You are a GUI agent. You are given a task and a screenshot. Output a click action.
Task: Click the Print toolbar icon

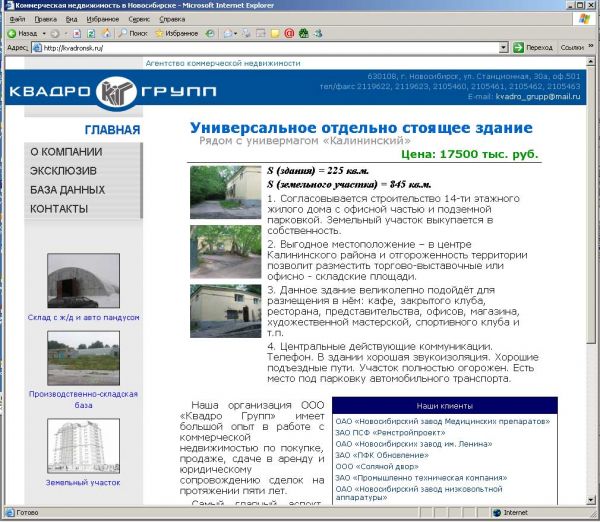[246, 34]
